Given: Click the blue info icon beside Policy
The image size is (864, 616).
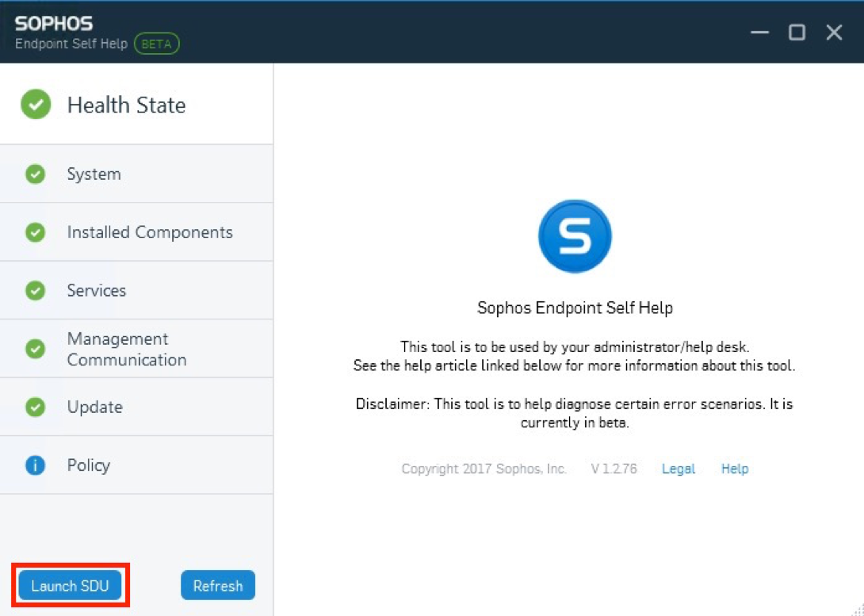Looking at the screenshot, I should tap(35, 465).
